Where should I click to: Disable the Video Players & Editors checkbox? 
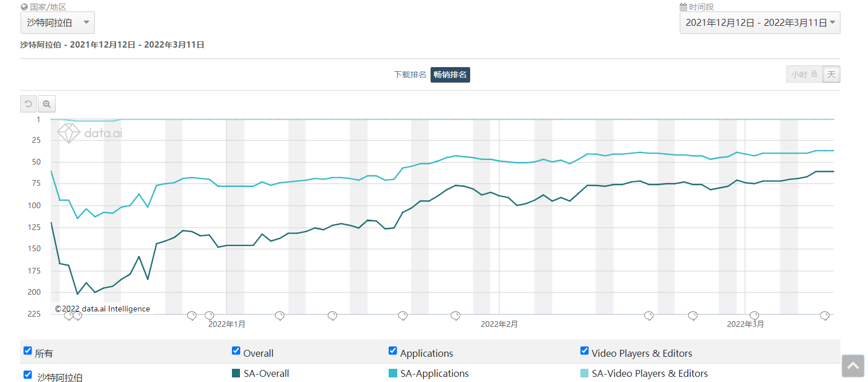(x=584, y=350)
